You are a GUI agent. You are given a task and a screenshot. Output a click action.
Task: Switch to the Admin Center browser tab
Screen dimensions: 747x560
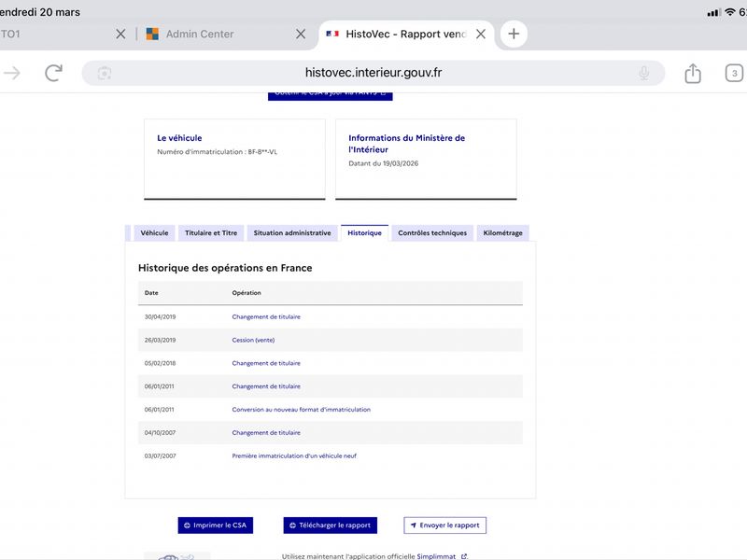point(200,34)
